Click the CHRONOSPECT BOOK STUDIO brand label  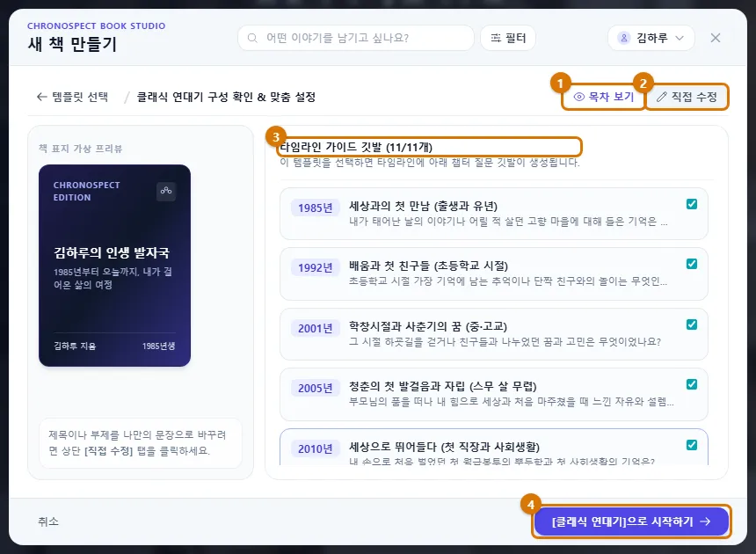click(96, 26)
